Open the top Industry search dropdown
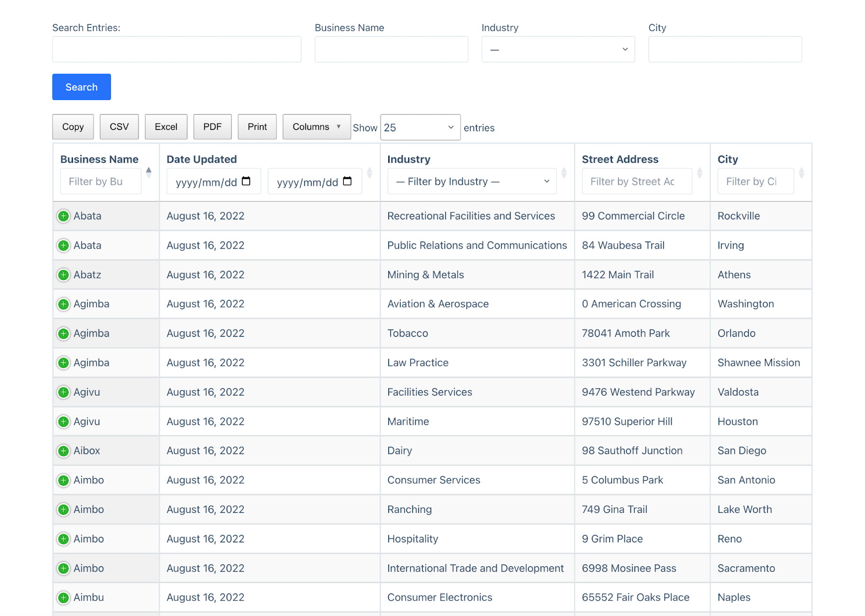Screen dimensions: 865x616 click(558, 50)
